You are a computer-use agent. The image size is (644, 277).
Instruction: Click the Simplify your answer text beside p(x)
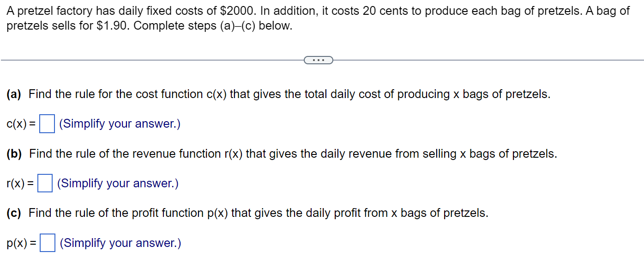point(119,243)
